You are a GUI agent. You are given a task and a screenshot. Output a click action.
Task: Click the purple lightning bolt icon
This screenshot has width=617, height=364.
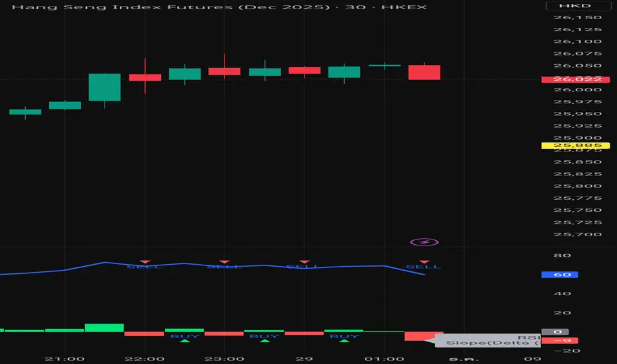point(424,242)
